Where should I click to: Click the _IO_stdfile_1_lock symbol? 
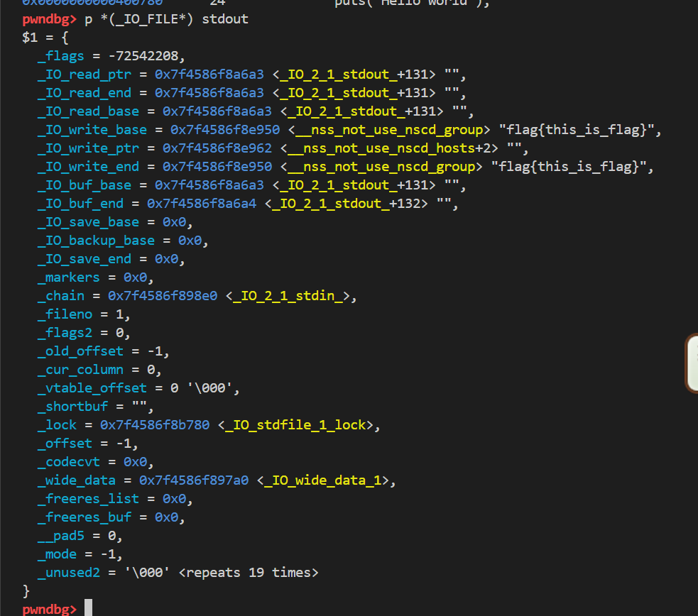[295, 425]
